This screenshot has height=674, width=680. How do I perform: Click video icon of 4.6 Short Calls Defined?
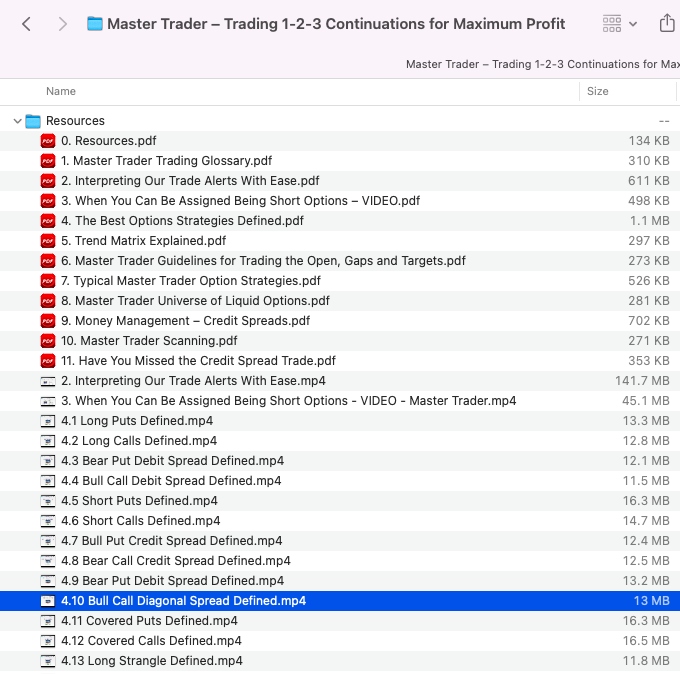tap(48, 520)
